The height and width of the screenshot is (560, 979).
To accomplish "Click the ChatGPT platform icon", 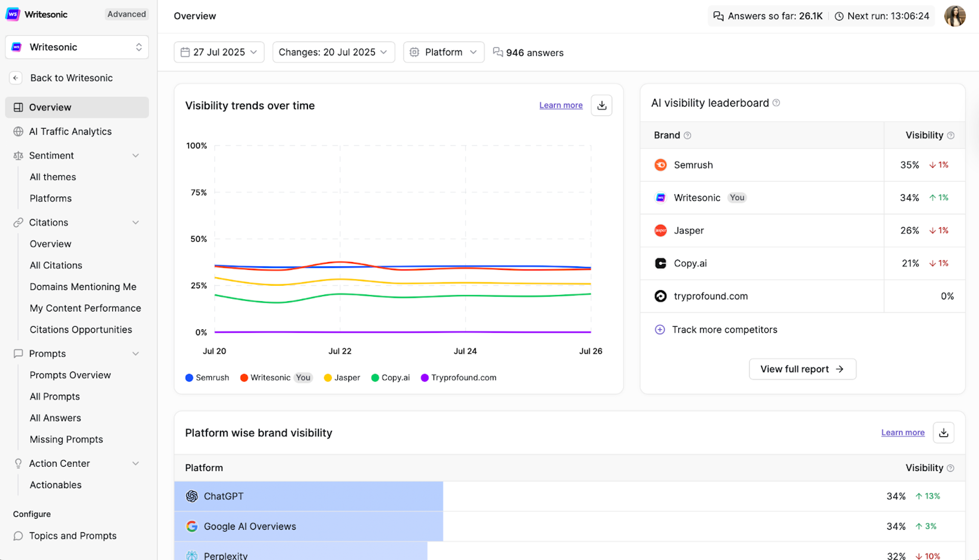I will pyautogui.click(x=192, y=496).
